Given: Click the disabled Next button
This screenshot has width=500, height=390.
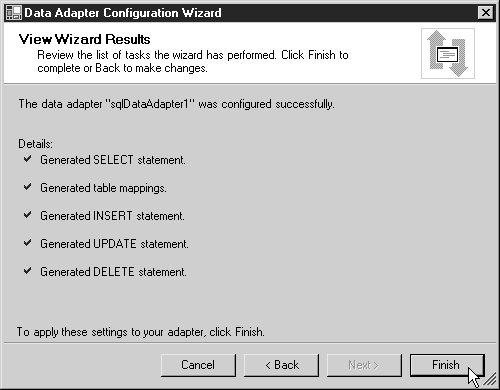Looking at the screenshot, I should pos(364,365).
